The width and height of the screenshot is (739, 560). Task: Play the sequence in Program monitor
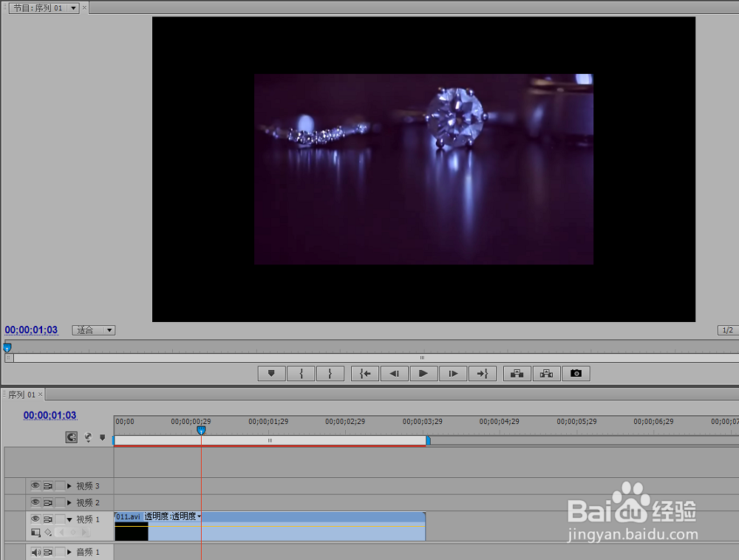423,374
